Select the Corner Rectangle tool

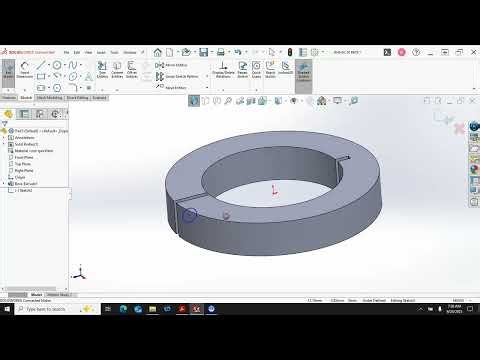pyautogui.click(x=41, y=77)
